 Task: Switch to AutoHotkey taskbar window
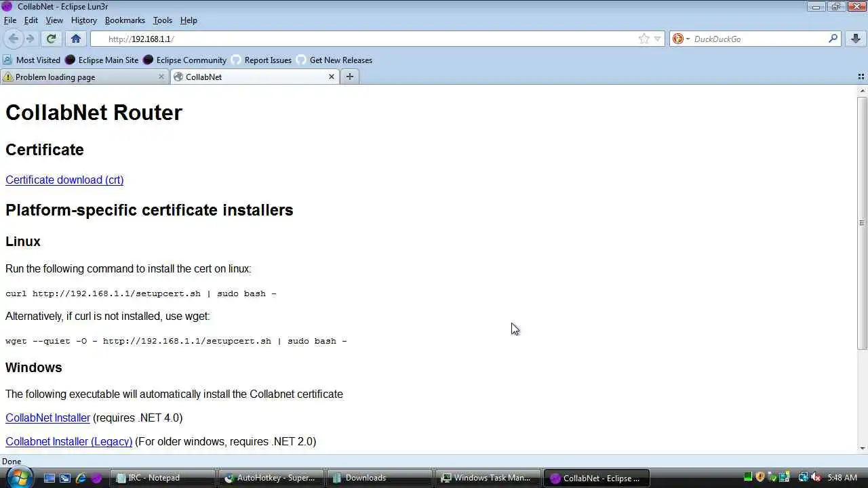click(271, 478)
